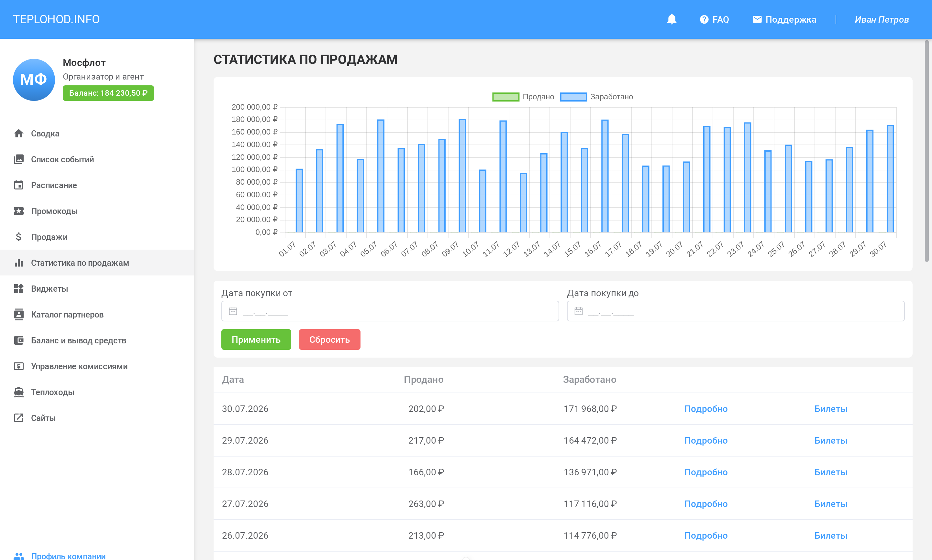Click the green Баланс badge
Screen dimensions: 932x560
click(108, 93)
